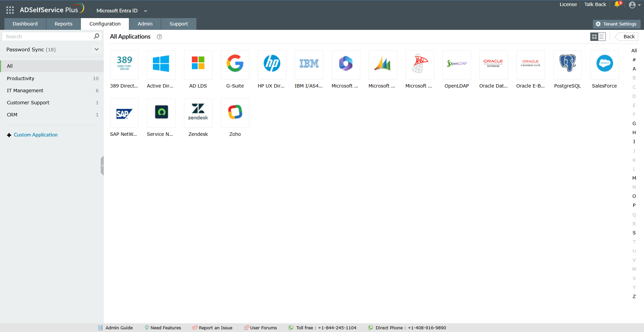This screenshot has width=644, height=332.
Task: Click the ADSelfService Plus logo
Action: (52, 9)
